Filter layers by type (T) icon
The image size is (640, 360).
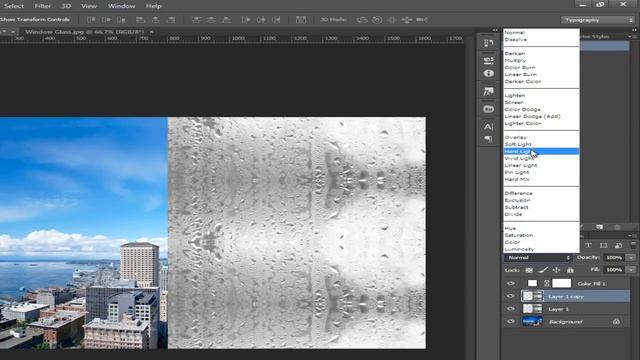[588, 245]
